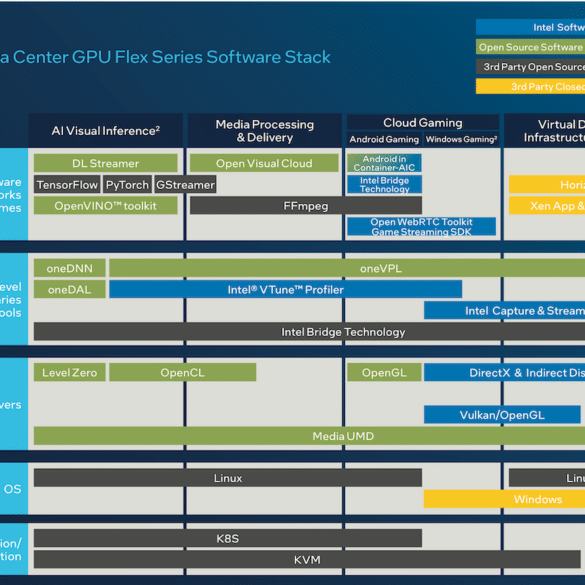Screen dimensions: 585x585
Task: Select the TensorFlow block
Action: pyautogui.click(x=67, y=184)
